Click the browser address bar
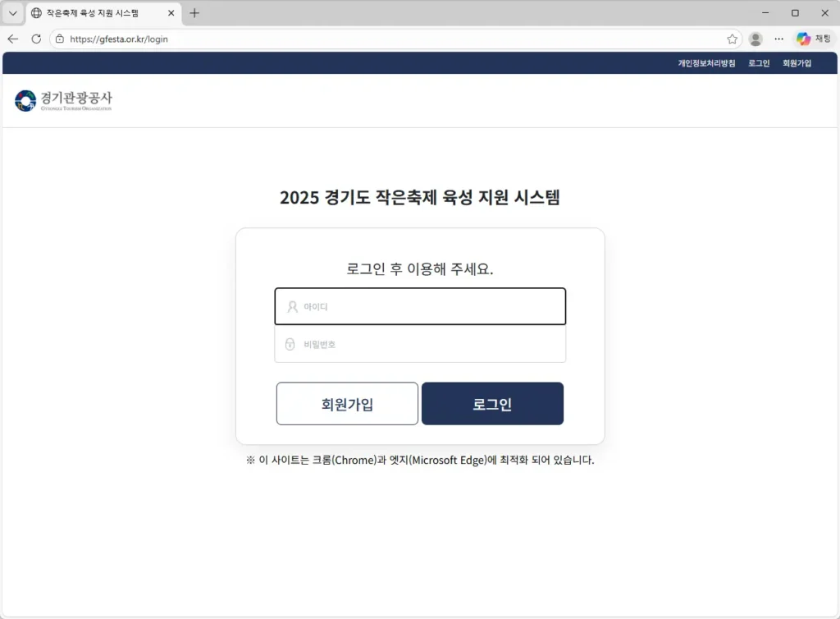 pyautogui.click(x=246, y=38)
